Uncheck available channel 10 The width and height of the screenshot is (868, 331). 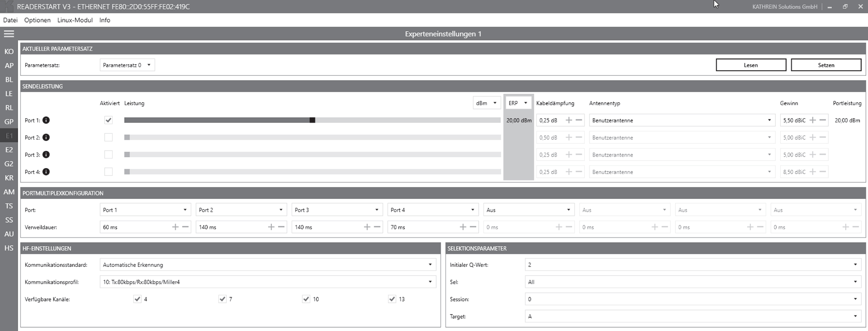coord(306,299)
